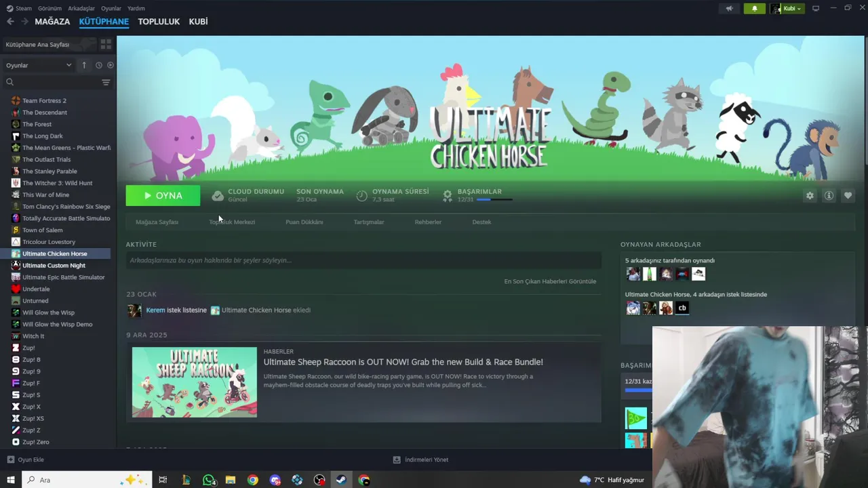
Task: Go to MAĞAZA tab
Action: click(x=52, y=22)
